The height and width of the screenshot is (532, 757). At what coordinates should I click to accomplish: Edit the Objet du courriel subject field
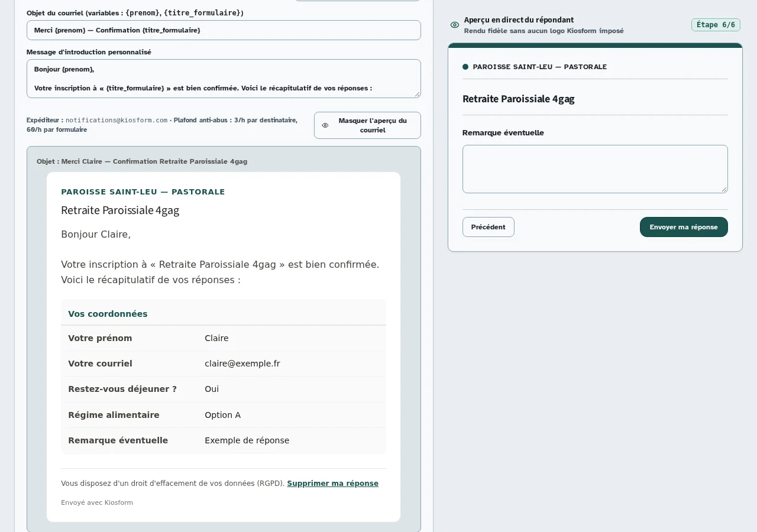(x=224, y=30)
